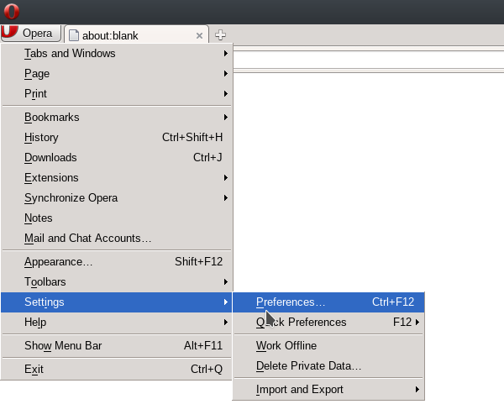Click the Ctrl+Q shortcut text

click(x=207, y=370)
